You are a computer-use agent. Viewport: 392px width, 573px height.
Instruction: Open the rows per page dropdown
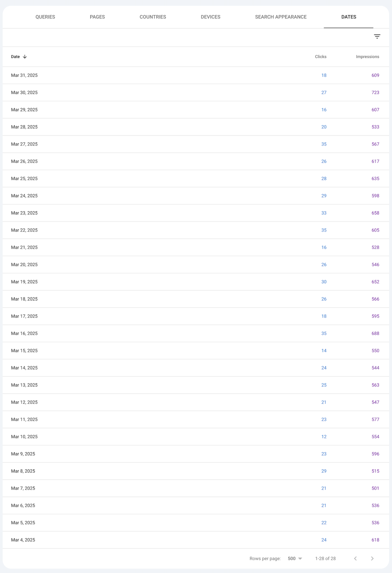point(295,558)
